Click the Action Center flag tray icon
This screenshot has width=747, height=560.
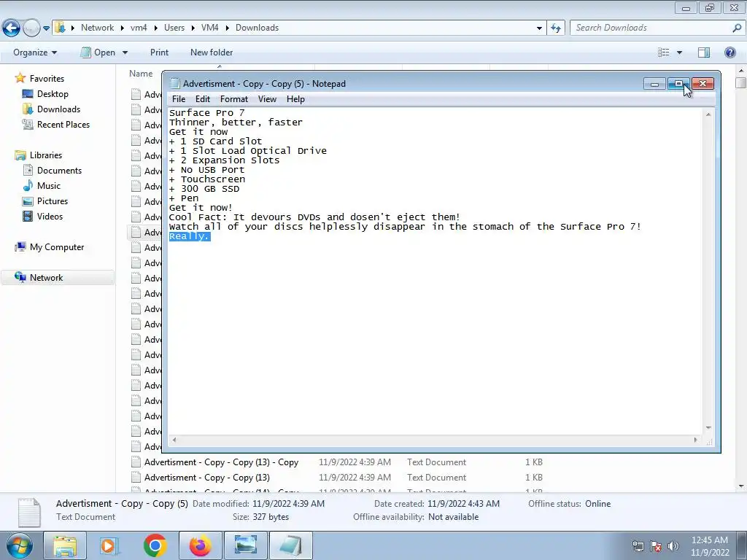pos(656,546)
